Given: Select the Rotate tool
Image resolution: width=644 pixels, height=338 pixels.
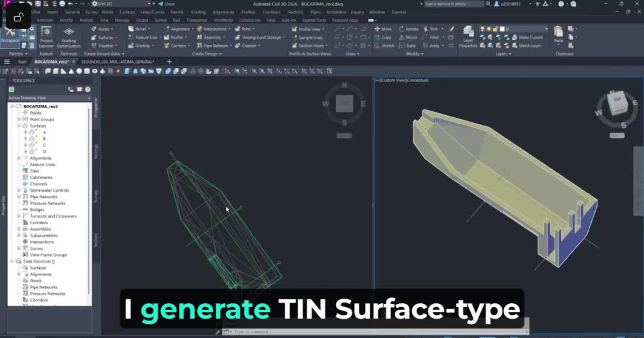Looking at the screenshot, I should 409,29.
